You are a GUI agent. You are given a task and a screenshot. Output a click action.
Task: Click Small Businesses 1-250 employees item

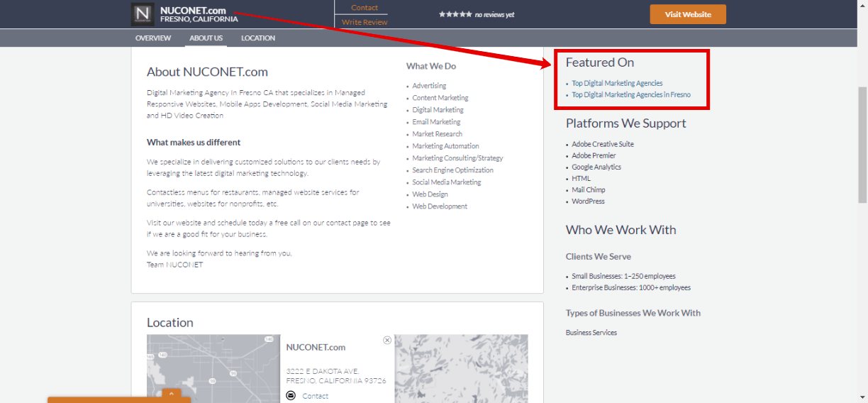click(624, 276)
